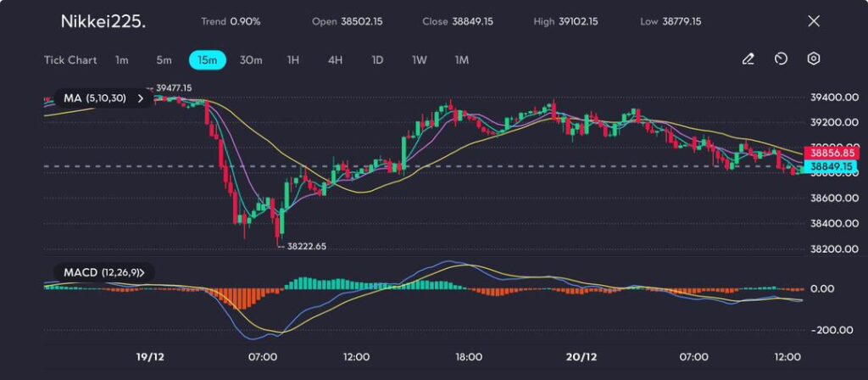The width and height of the screenshot is (868, 380).
Task: Close the Nikkei225 chart panel
Action: pos(814,21)
